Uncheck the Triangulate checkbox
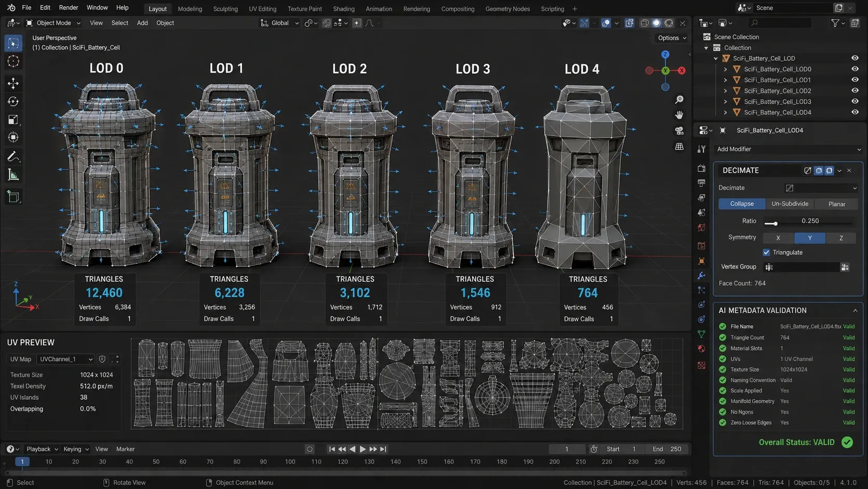 pos(766,253)
